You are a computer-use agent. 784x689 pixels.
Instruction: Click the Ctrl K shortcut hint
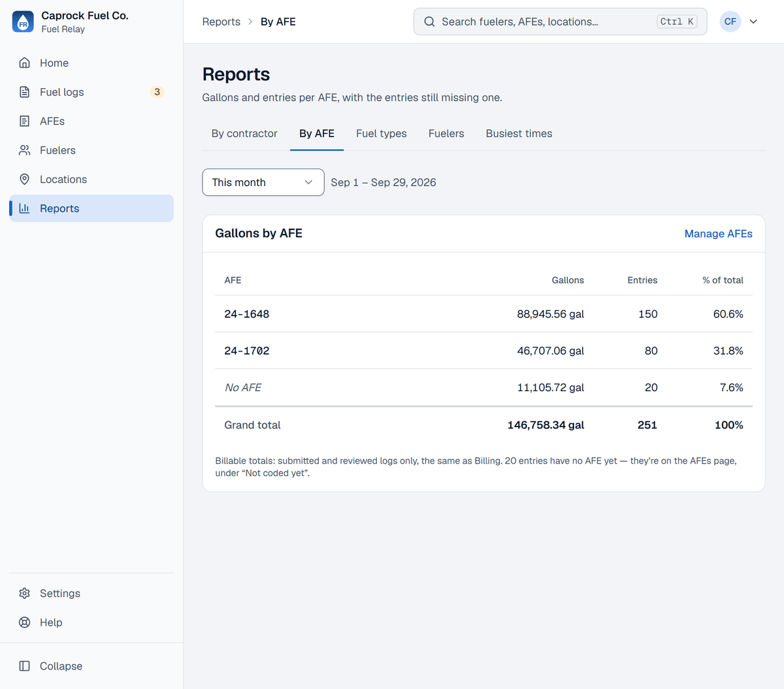(x=677, y=22)
